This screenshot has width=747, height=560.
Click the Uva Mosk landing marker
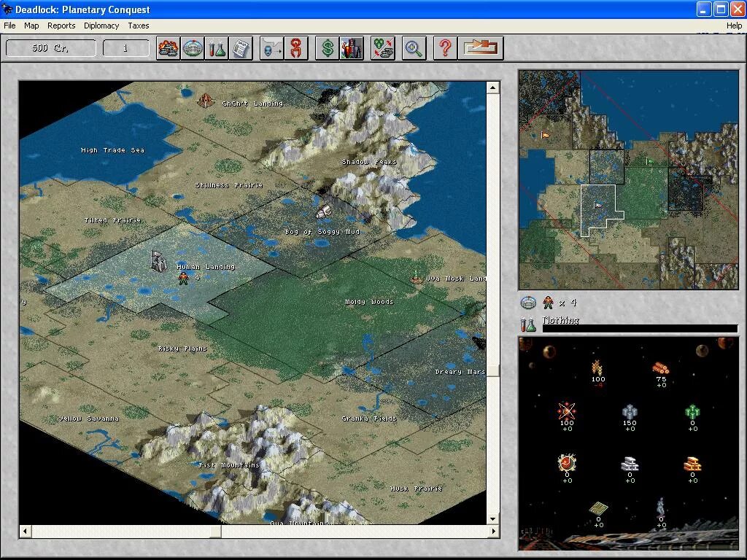pyautogui.click(x=417, y=278)
